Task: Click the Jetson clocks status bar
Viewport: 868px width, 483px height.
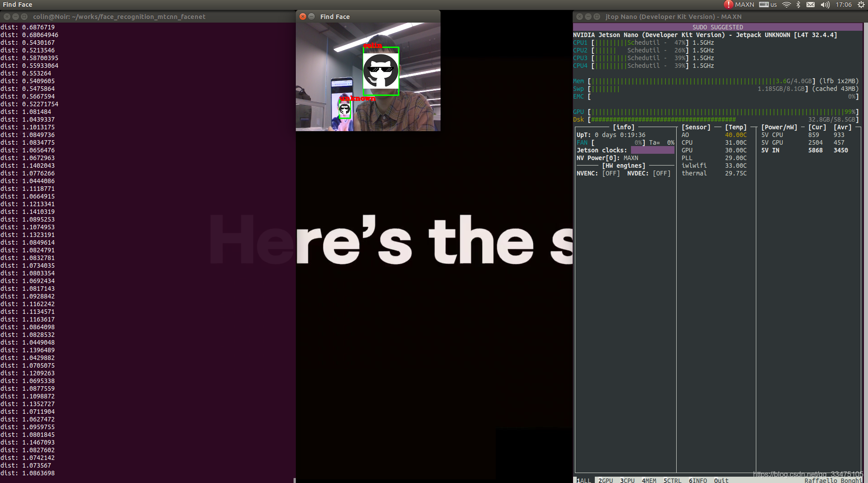Action: point(652,150)
